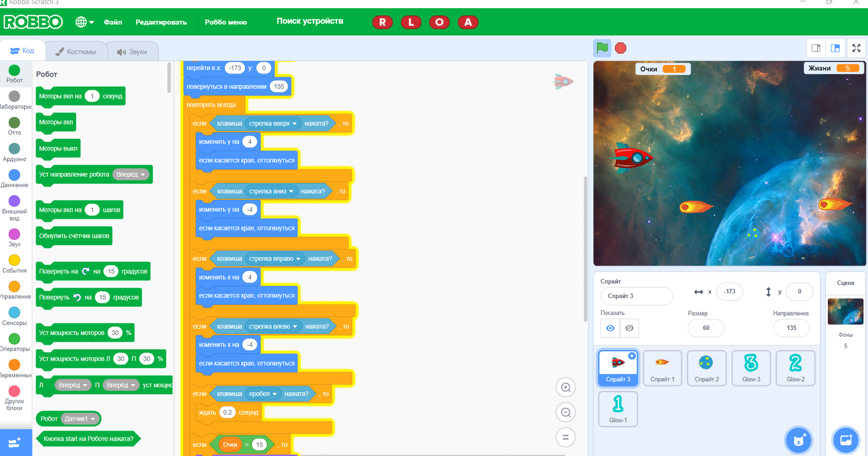
Task: Select the Glow-3 sprite thumbnail
Action: (x=751, y=368)
